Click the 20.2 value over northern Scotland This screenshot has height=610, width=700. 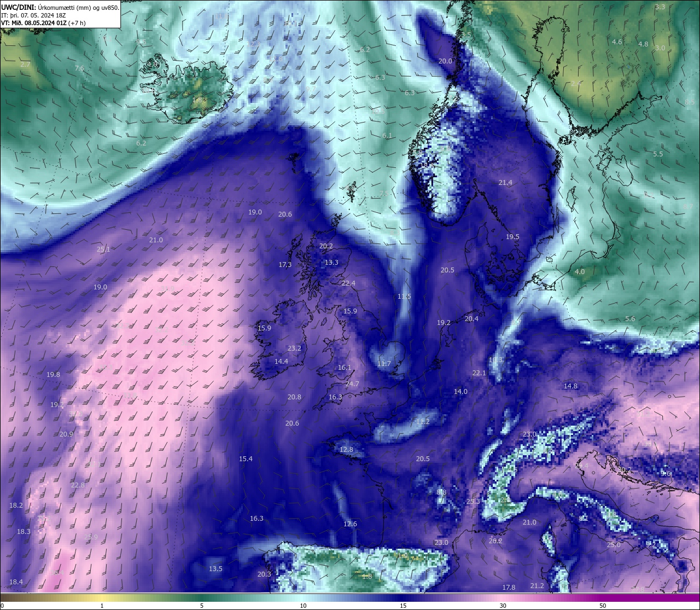click(x=326, y=246)
